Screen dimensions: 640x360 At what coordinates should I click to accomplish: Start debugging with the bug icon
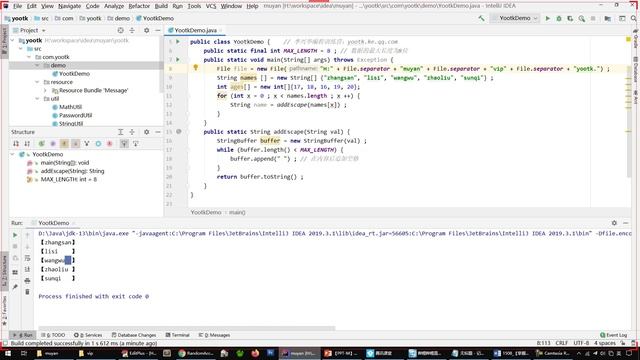click(559, 18)
